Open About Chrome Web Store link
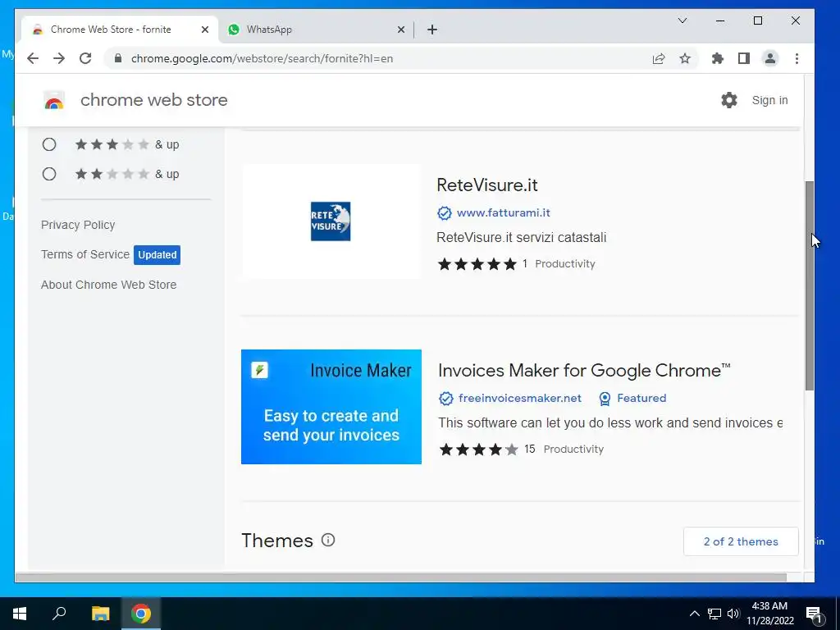 (x=109, y=285)
